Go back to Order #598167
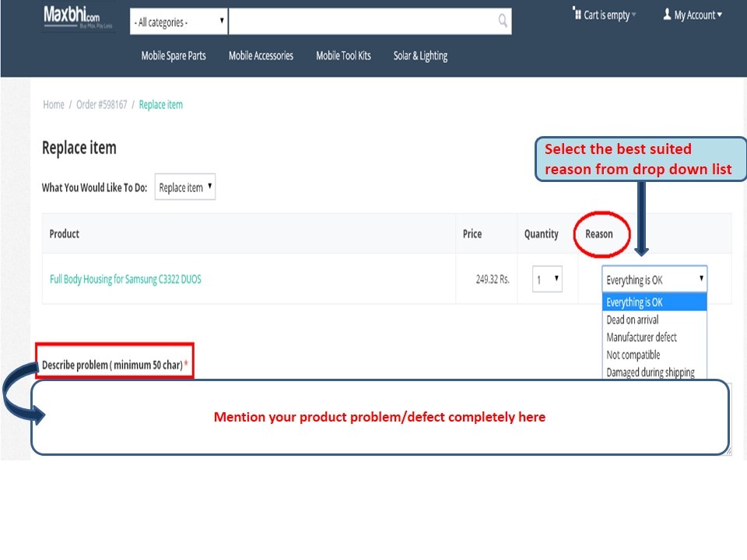 pyautogui.click(x=101, y=105)
